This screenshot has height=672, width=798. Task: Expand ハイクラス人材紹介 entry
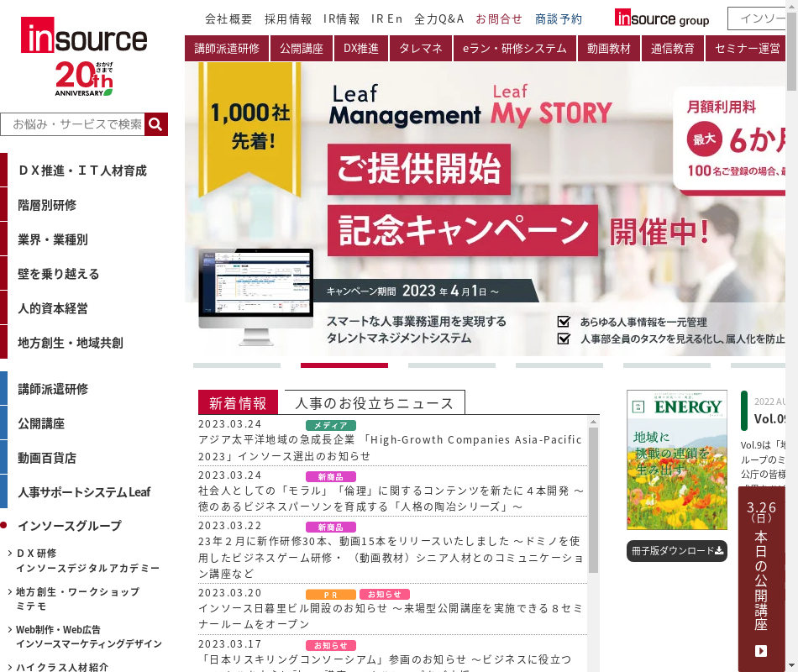click(61, 667)
